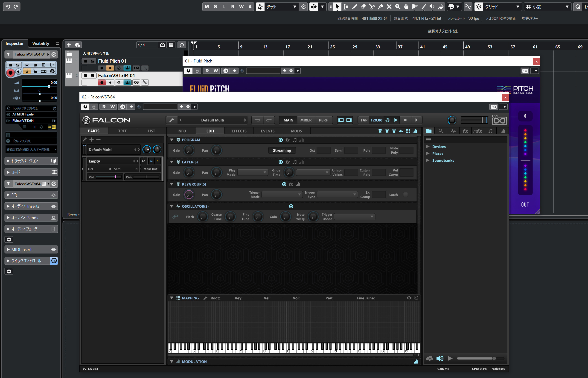
Task: Switch to the TREE tab
Action: coord(122,131)
